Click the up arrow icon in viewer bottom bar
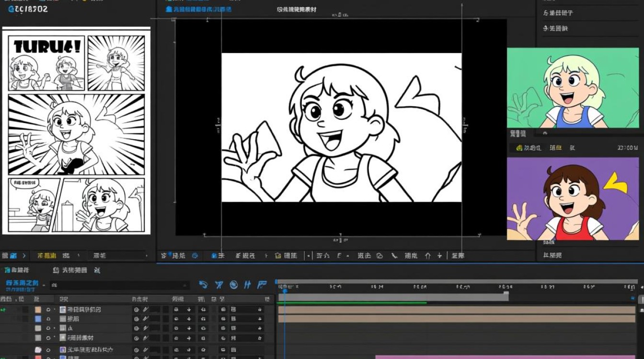 pyautogui.click(x=427, y=256)
